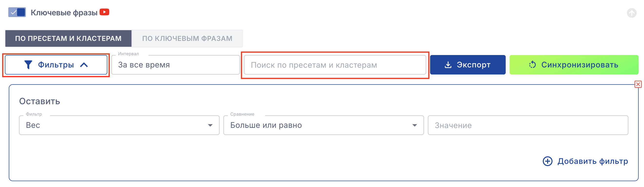Collapse filters using the chevron arrow
The width and height of the screenshot is (644, 187).
84,65
